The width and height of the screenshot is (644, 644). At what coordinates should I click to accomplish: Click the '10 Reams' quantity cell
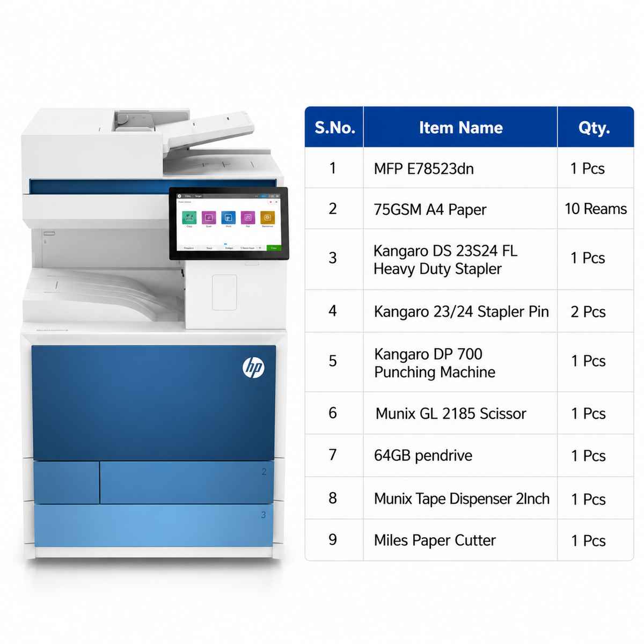596,209
